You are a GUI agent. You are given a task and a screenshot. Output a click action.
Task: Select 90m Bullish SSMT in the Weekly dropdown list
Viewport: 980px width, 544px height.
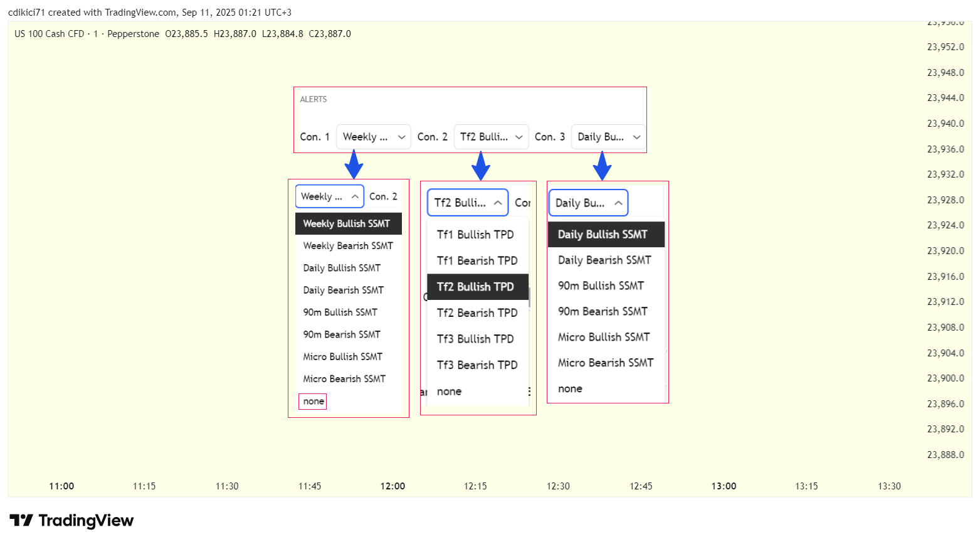(x=349, y=312)
